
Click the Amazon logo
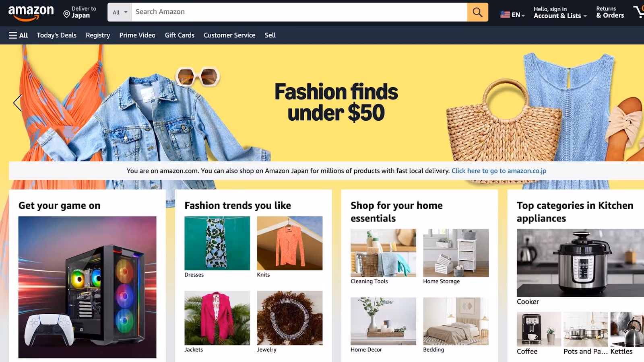click(x=31, y=13)
